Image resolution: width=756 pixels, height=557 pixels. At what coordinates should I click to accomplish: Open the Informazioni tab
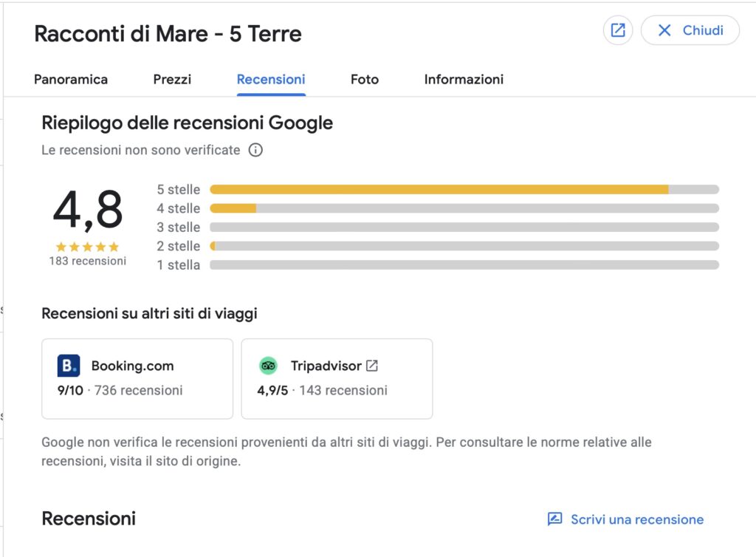click(x=464, y=79)
